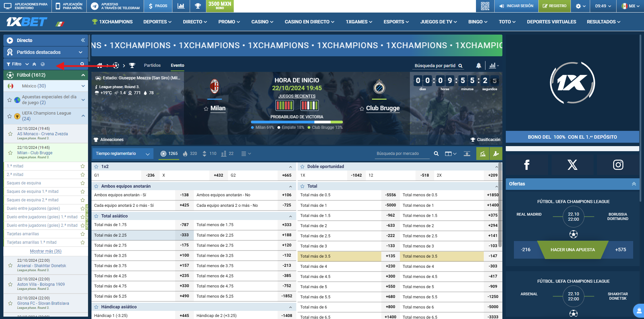
Task: Show Alineaciones for the match
Action: tap(109, 140)
